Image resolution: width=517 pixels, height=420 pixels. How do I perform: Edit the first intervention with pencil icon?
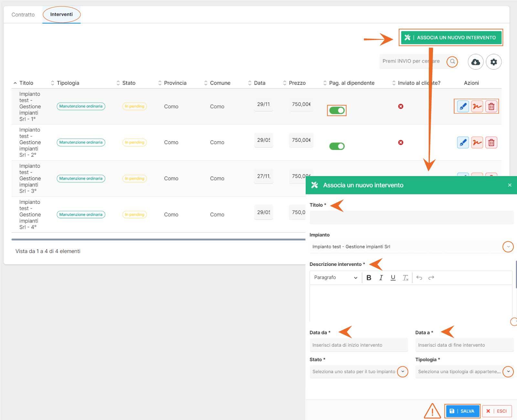click(x=463, y=106)
